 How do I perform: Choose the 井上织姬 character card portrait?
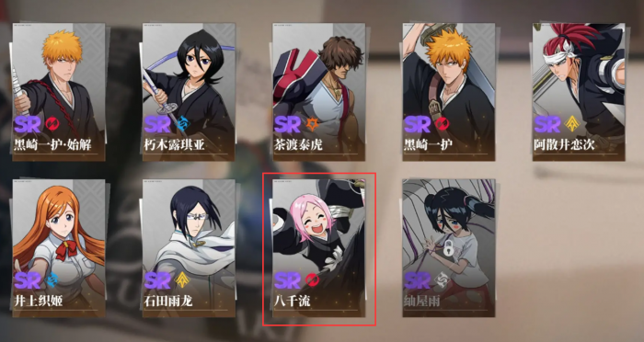[x=59, y=248]
